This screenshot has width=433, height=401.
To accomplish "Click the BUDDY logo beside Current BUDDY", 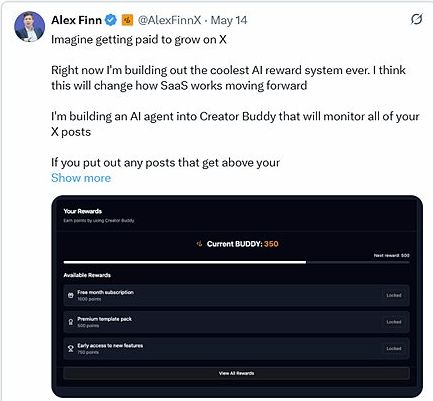I will coord(199,244).
